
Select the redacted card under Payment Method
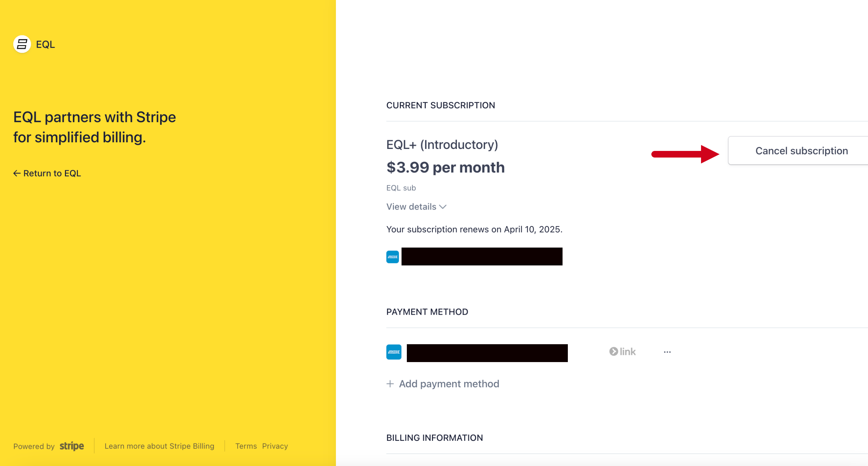click(487, 353)
